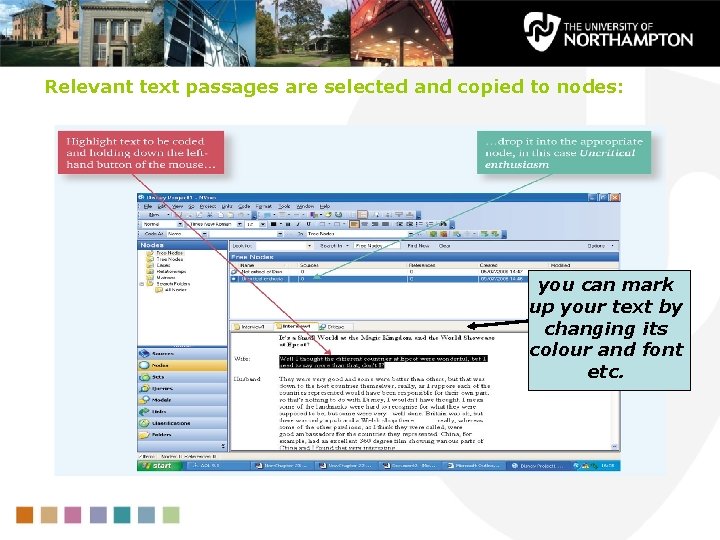This screenshot has height=540, width=720.
Task: Open the Models navigation button
Action: (182, 399)
